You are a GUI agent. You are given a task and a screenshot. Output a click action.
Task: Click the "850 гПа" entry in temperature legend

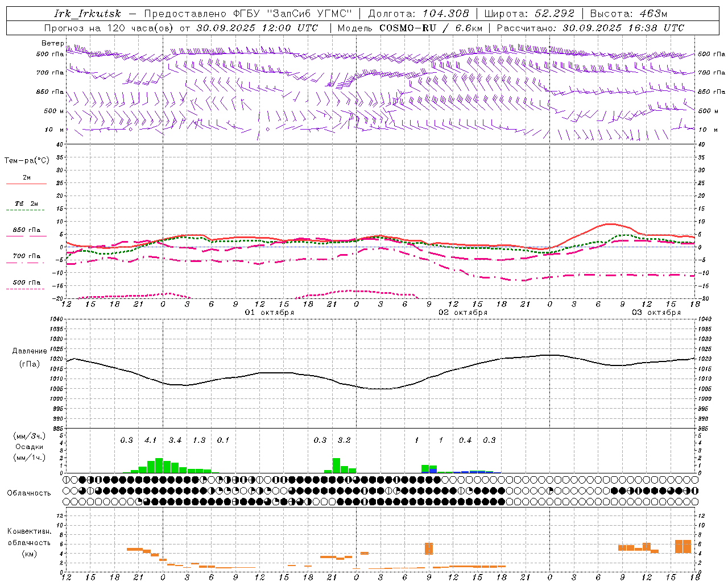pos(27,230)
